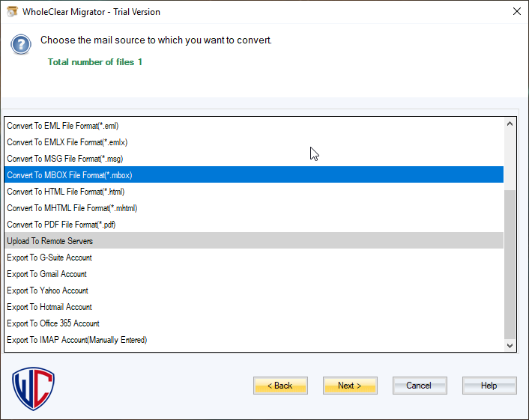The image size is (529, 420).
Task: Click the blue question mark help icon
Action: coord(20,44)
